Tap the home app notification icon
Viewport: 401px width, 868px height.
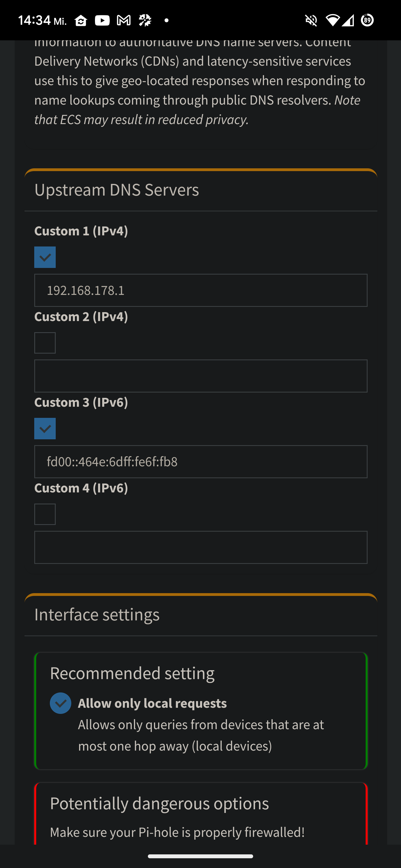coord(81,21)
